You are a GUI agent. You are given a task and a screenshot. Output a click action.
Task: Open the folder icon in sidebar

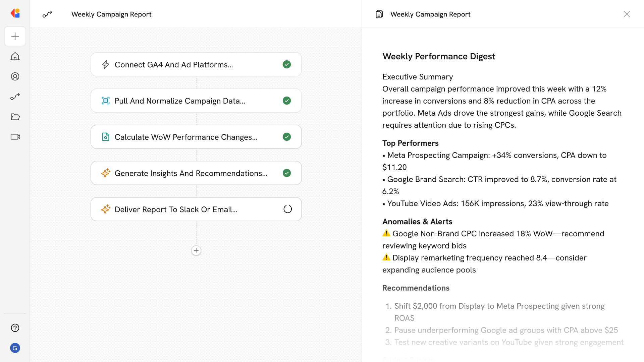click(15, 117)
